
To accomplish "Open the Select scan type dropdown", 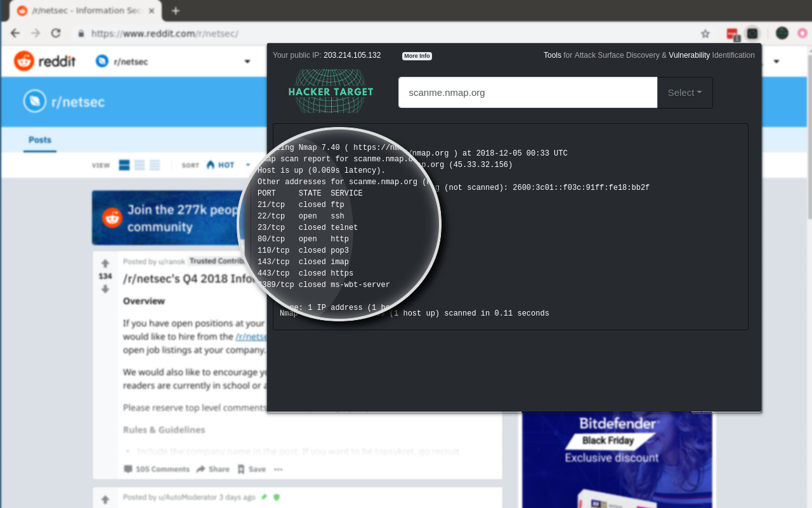I will (x=684, y=92).
